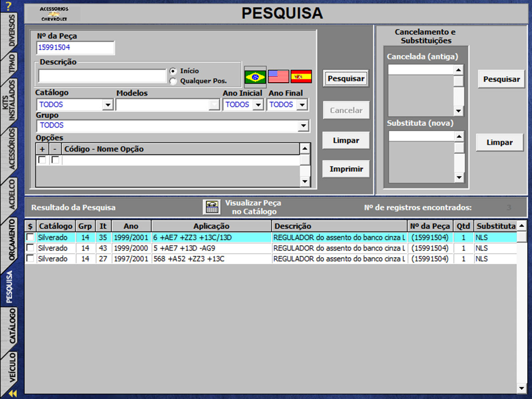Open the Catálogo dropdown
Image resolution: width=532 pixels, height=399 pixels.
[107, 105]
